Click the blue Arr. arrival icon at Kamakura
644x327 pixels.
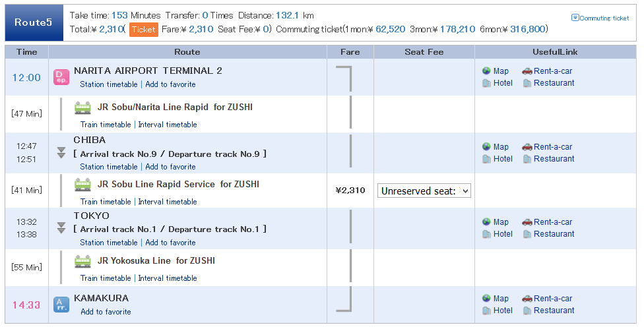click(61, 305)
